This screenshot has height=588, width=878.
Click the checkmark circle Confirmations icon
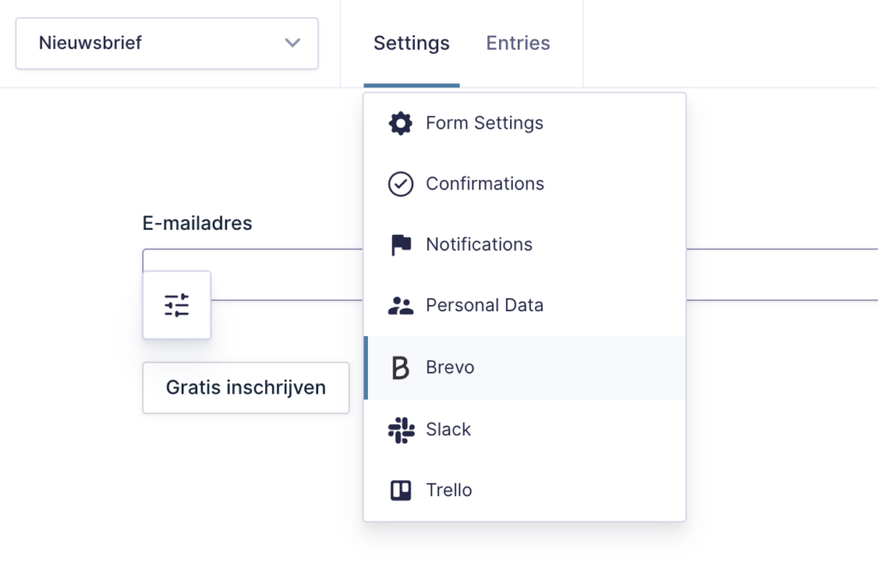pyautogui.click(x=400, y=184)
